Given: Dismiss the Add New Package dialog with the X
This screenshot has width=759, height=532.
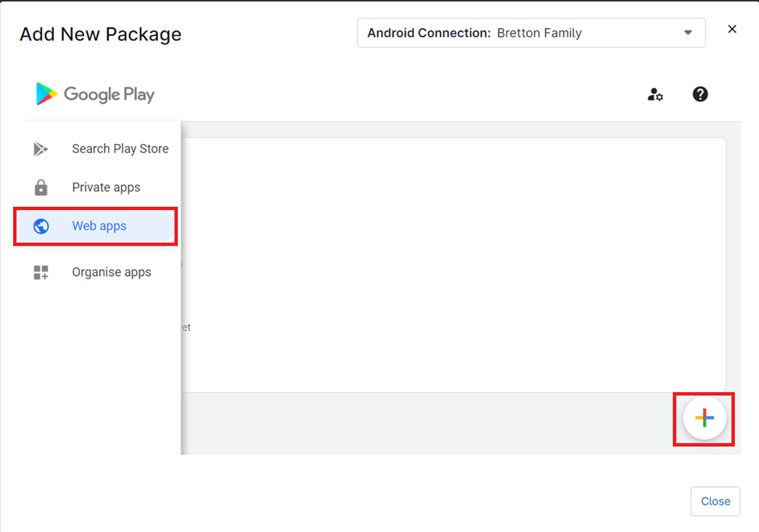Looking at the screenshot, I should pos(732,29).
